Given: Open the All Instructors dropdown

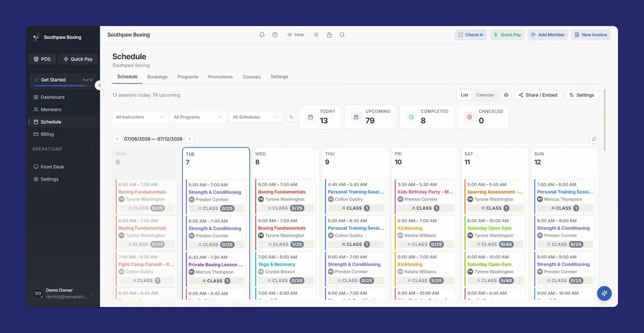Looking at the screenshot, I should (140, 117).
